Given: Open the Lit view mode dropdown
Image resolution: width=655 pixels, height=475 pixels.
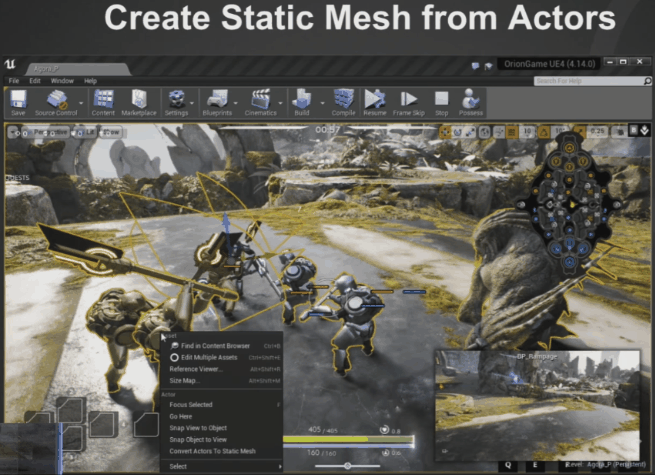Looking at the screenshot, I should (x=84, y=132).
